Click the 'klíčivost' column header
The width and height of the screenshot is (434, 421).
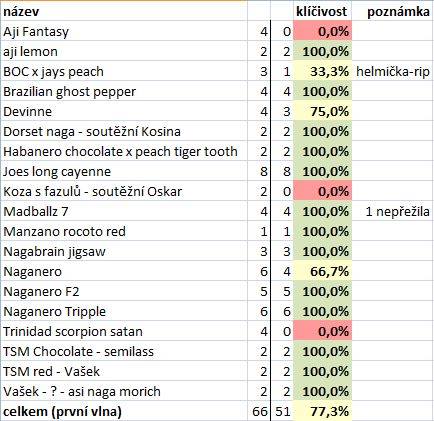(322, 11)
